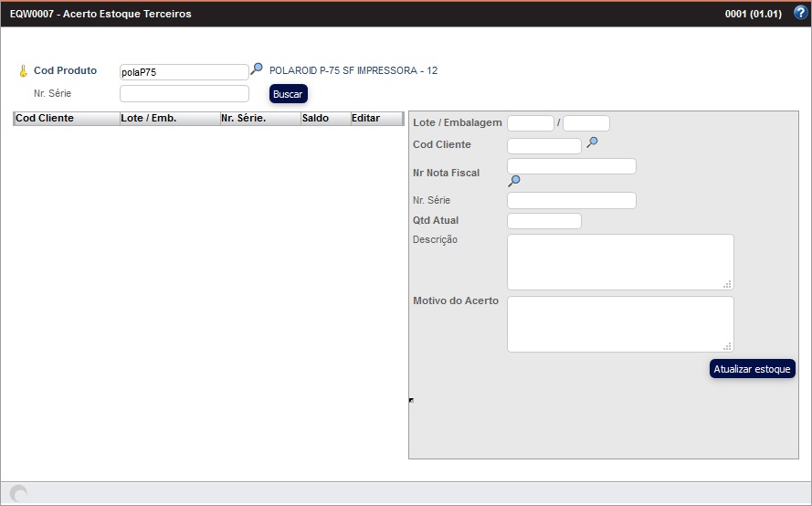This screenshot has height=506, width=812.
Task: Focus the Qtd Atual input field
Action: coord(543,221)
